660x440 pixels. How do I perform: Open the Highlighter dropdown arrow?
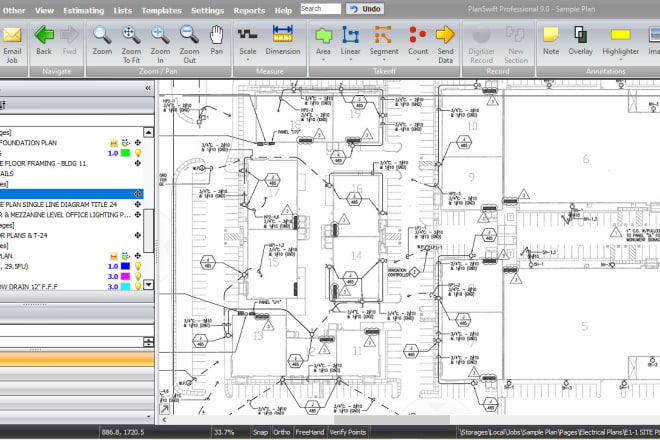(620, 60)
